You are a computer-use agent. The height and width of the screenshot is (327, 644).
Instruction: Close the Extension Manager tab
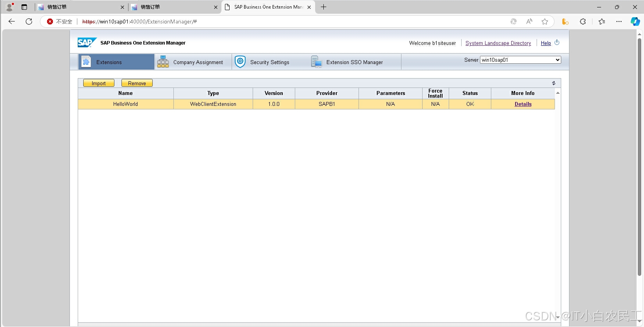(309, 7)
